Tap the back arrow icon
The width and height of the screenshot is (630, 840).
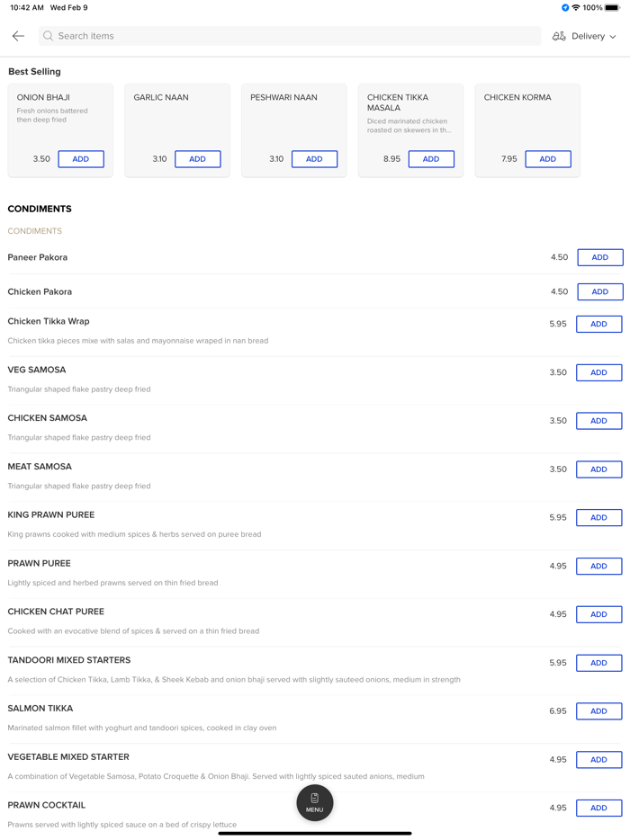point(18,36)
